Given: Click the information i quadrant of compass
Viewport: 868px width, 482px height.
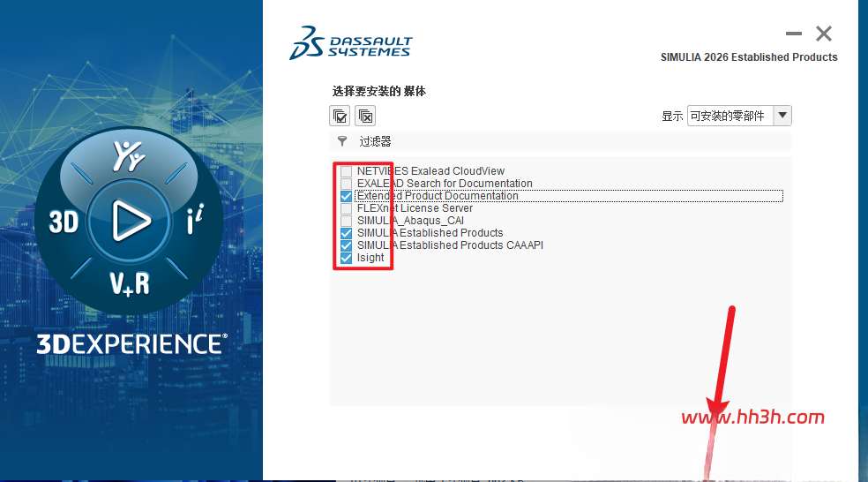Looking at the screenshot, I should click(195, 219).
